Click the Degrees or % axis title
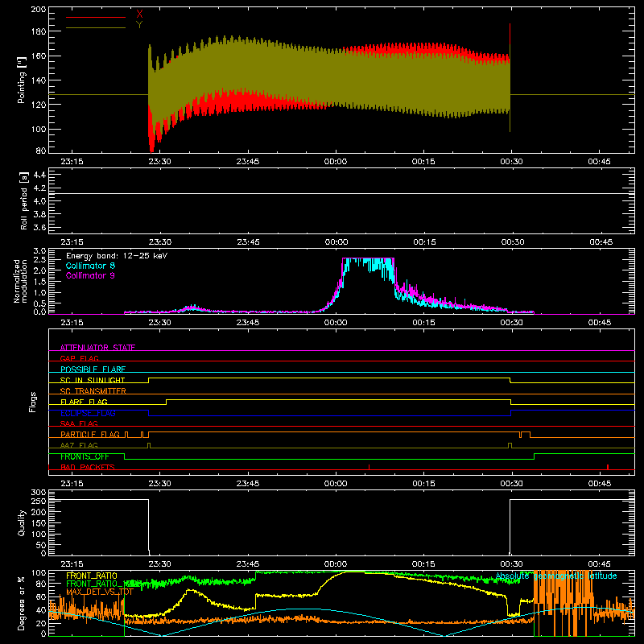The width and height of the screenshot is (644, 644). 21,604
